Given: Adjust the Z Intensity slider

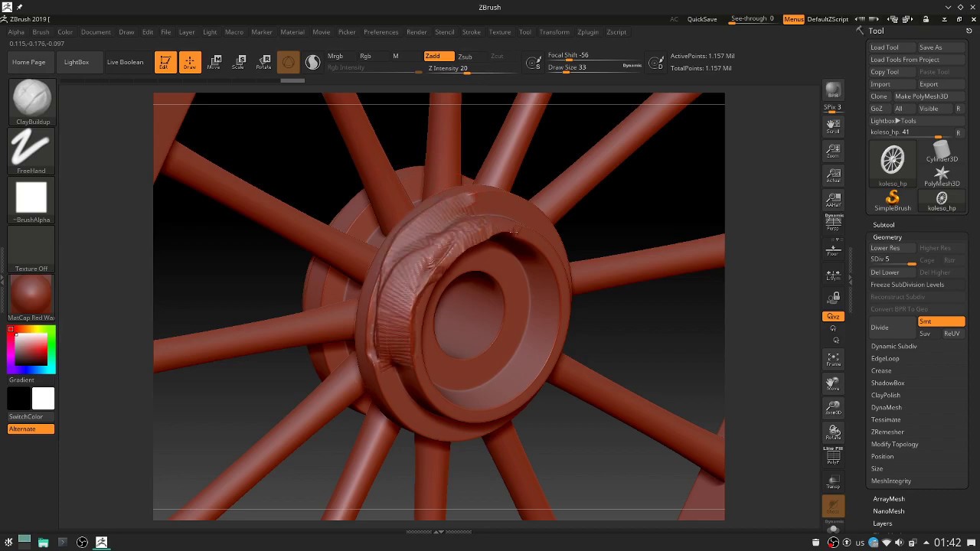Looking at the screenshot, I should 472,68.
